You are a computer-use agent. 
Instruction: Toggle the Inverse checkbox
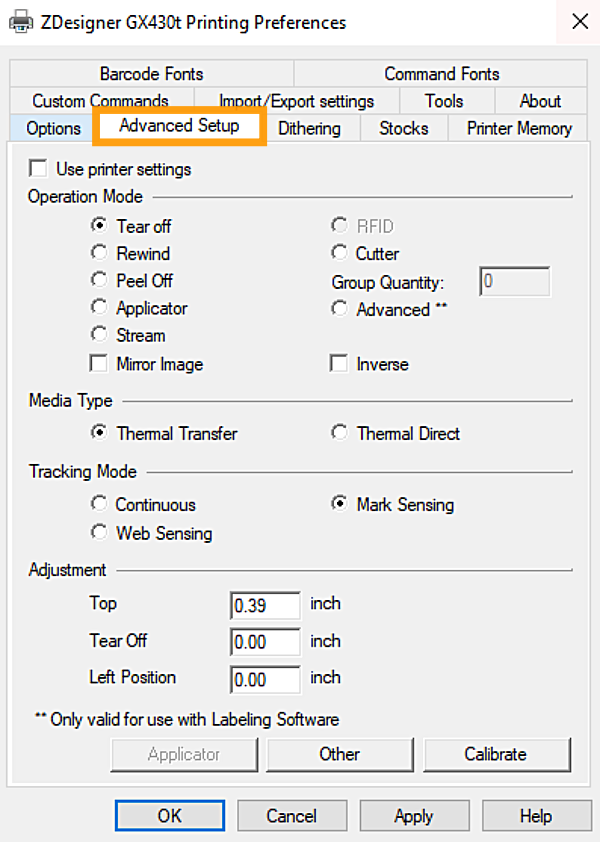click(x=339, y=363)
